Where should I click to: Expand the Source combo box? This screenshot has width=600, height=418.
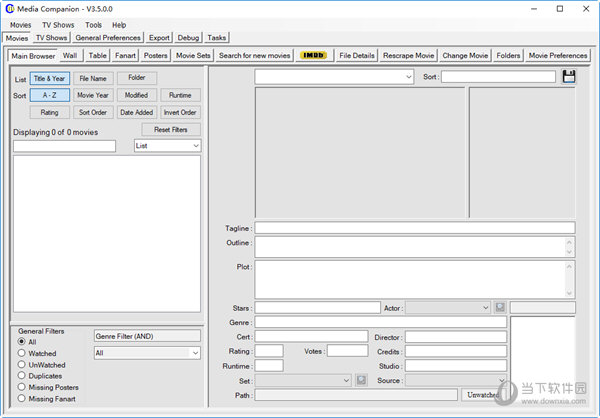click(500, 381)
